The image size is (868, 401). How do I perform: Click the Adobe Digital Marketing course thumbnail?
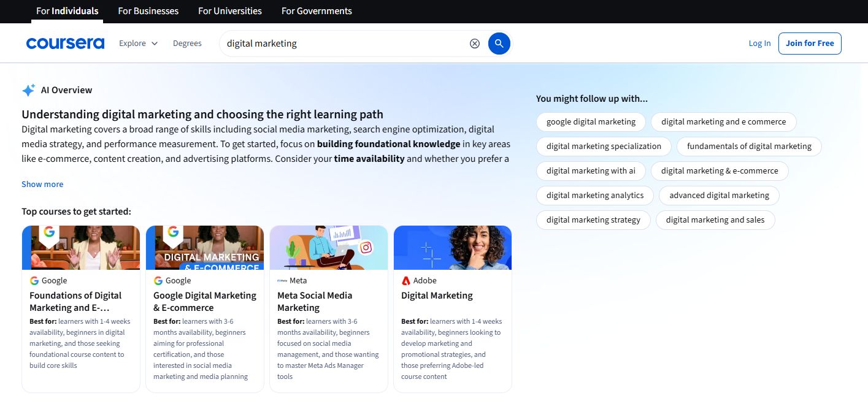[453, 248]
